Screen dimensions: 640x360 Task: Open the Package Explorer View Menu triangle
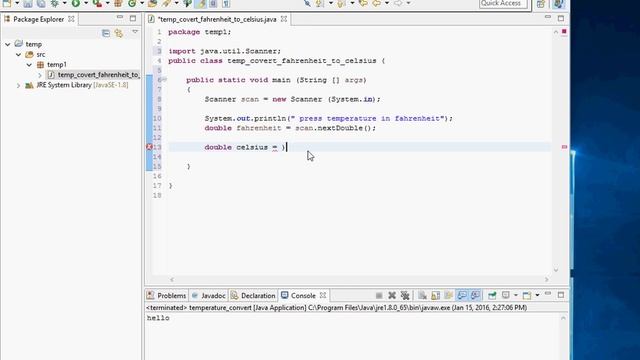pyautogui.click(x=135, y=32)
